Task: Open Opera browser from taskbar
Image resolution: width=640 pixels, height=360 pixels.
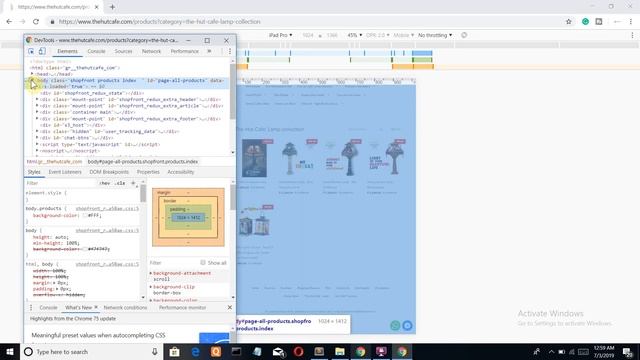Action: (298, 351)
